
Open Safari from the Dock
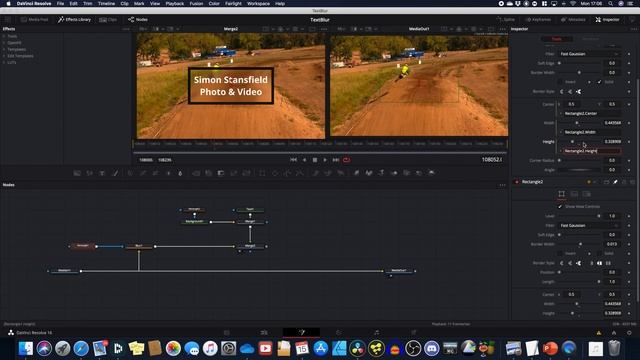coord(81,348)
